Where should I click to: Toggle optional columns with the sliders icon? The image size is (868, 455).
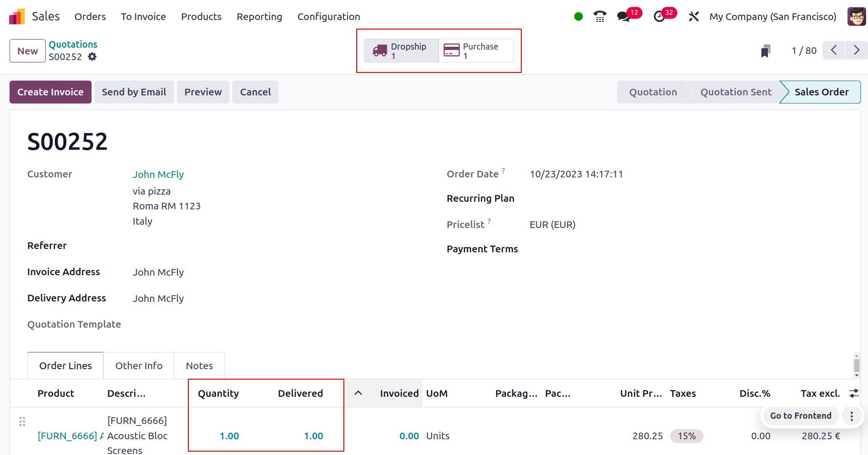click(x=853, y=393)
